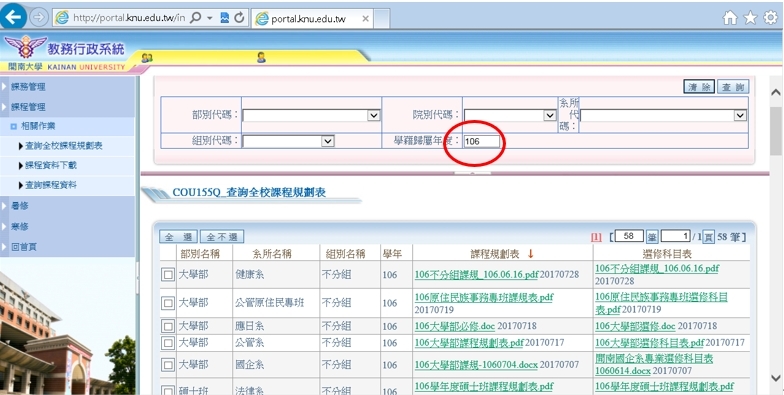Click the page scrollbar up arrow

click(776, 92)
